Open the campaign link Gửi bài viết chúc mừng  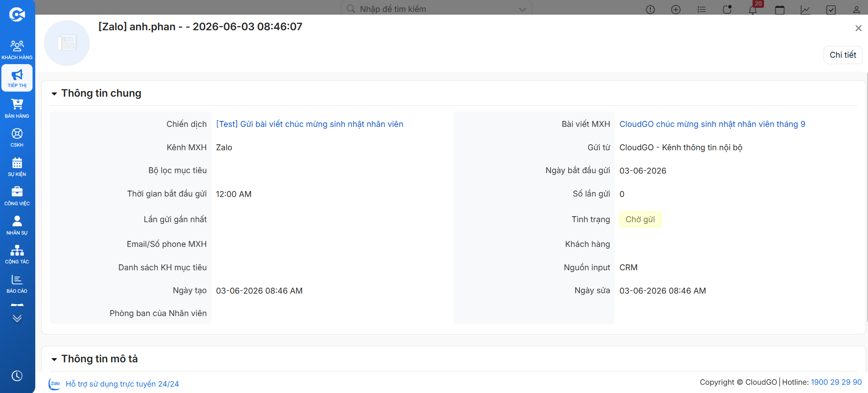click(310, 124)
